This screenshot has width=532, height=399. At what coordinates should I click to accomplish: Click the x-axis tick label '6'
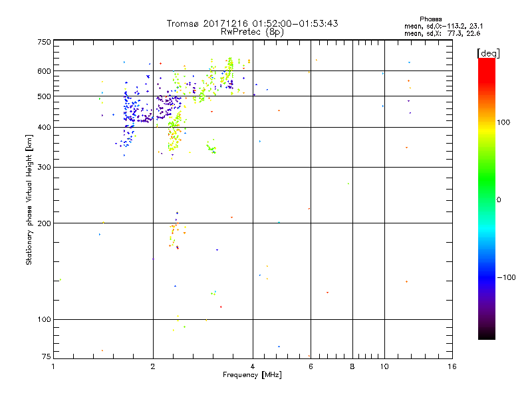(x=311, y=366)
